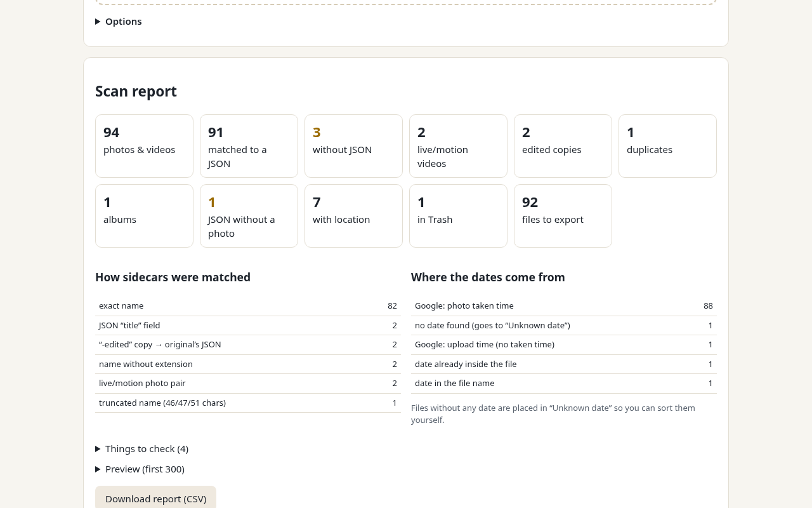Click the name without extension row
The image size is (812, 508).
tap(248, 364)
